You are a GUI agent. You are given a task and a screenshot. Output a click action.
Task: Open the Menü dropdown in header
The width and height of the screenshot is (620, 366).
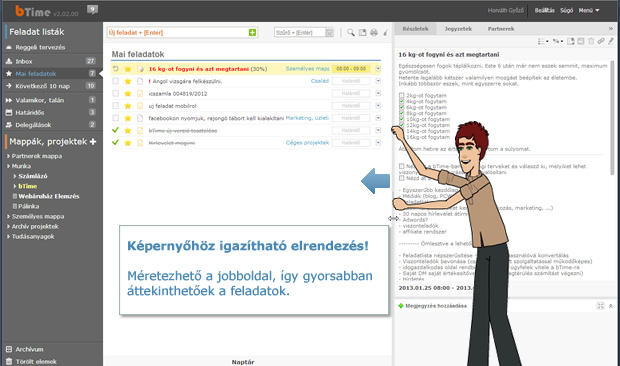pyautogui.click(x=589, y=10)
